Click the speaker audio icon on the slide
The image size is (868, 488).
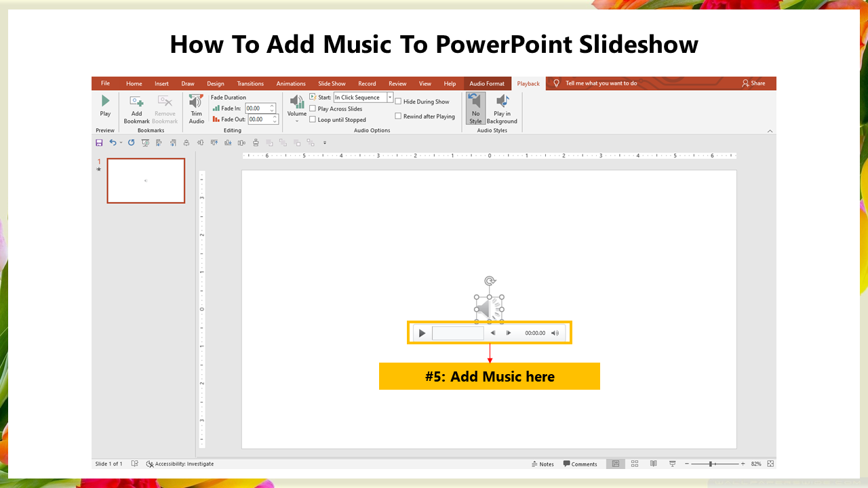(489, 310)
